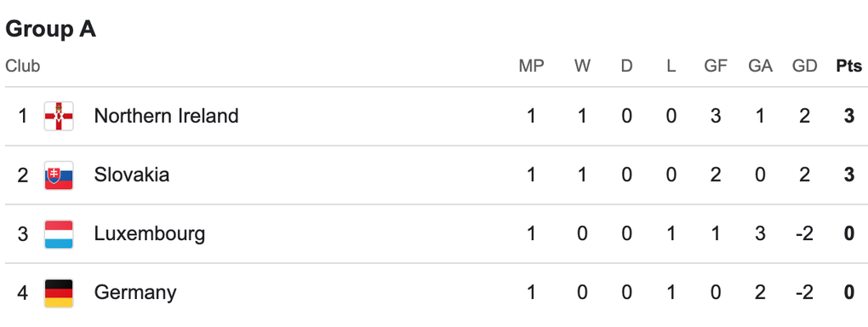Click the W column header
Viewport: 868px width, 327px height.
[x=582, y=66]
